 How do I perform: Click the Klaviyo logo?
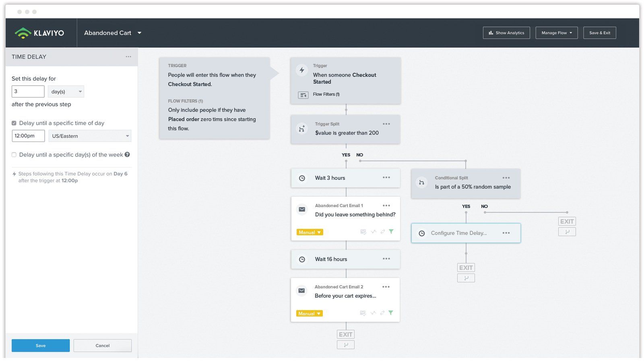(39, 33)
